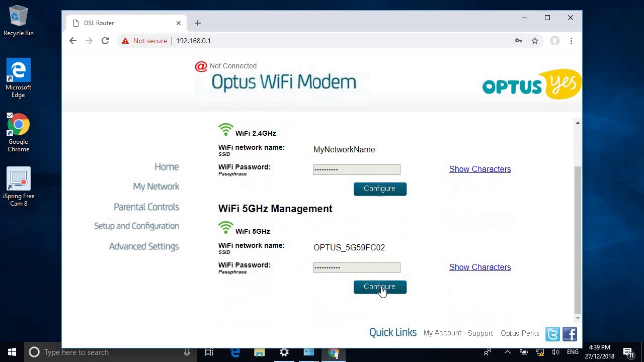Click the Not secure warning icon

click(125, 41)
